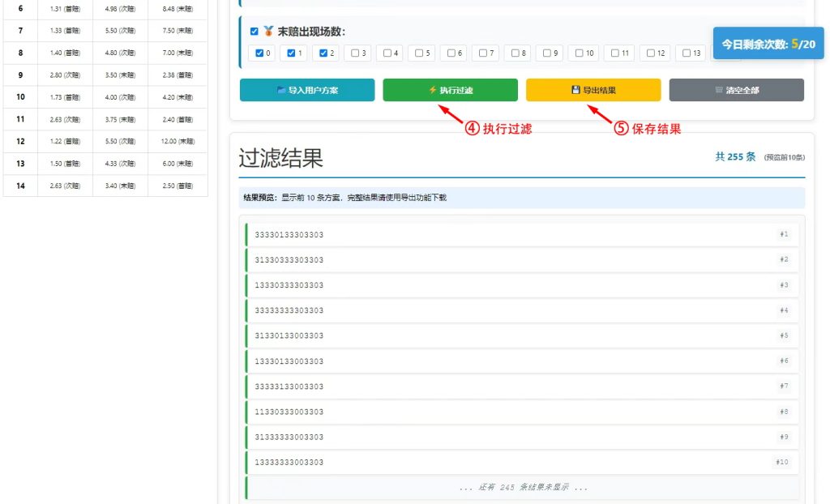Click the 共 255 条 result count

pyautogui.click(x=735, y=157)
